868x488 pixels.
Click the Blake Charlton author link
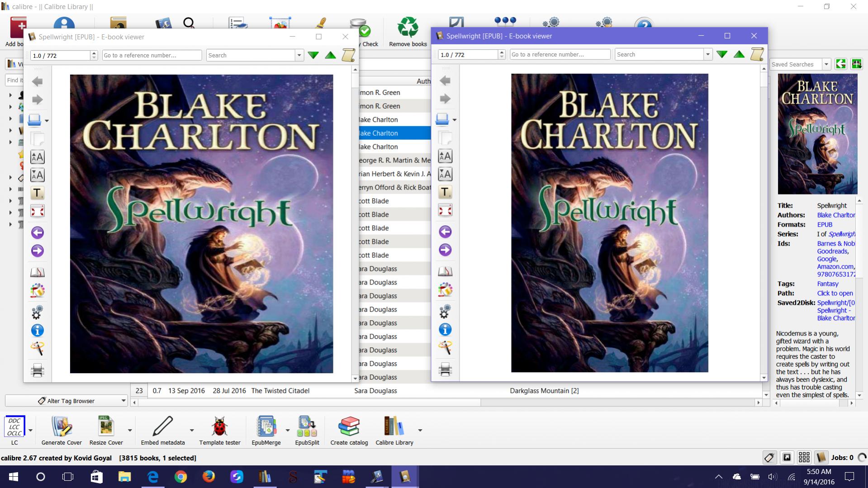click(836, 215)
